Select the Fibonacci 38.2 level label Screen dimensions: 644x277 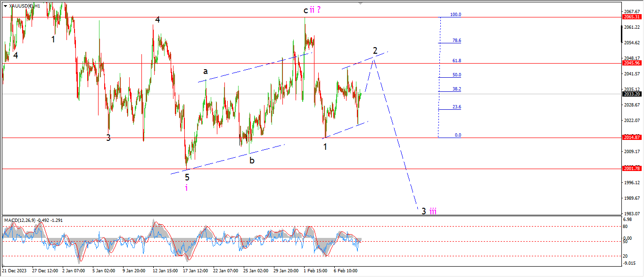coord(456,89)
